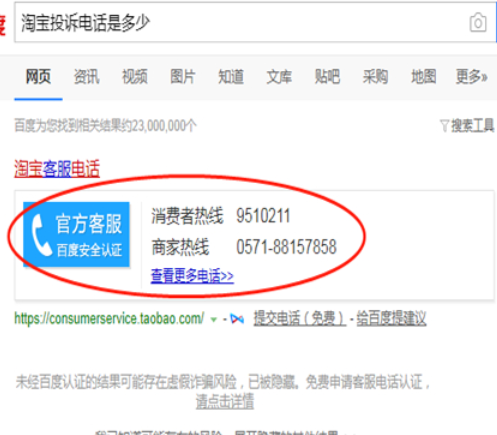497x435 pixels.
Task: Open the 更多» tab overflow
Action: 471,76
